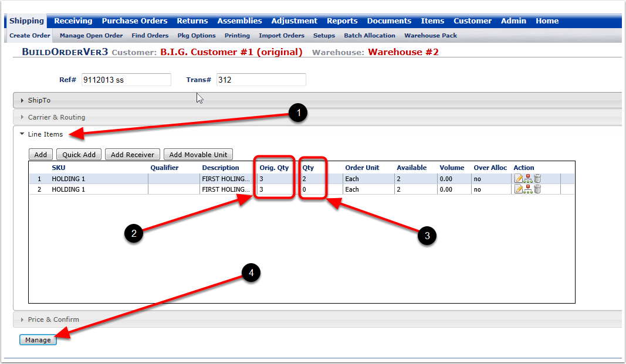Open the Adjustment menu
The image size is (626, 364).
coord(295,21)
